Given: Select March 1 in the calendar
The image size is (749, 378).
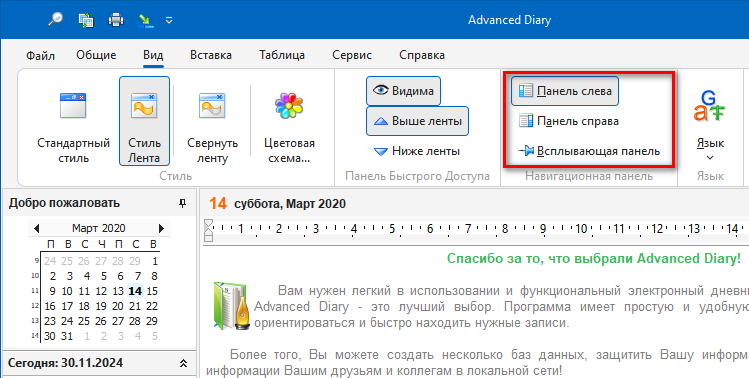Looking at the screenshot, I should pyautogui.click(x=155, y=261).
